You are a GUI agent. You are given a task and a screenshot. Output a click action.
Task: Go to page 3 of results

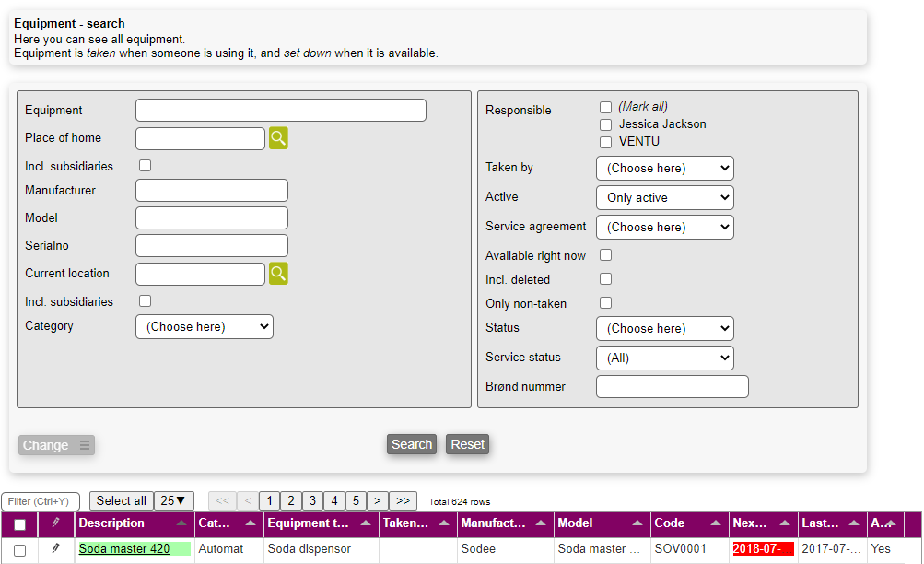click(x=313, y=500)
